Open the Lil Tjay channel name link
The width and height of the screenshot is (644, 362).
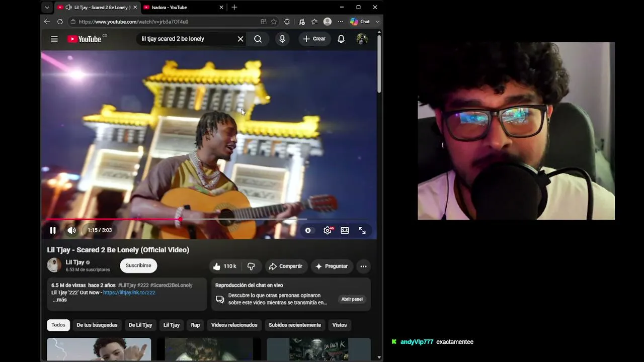click(x=75, y=262)
